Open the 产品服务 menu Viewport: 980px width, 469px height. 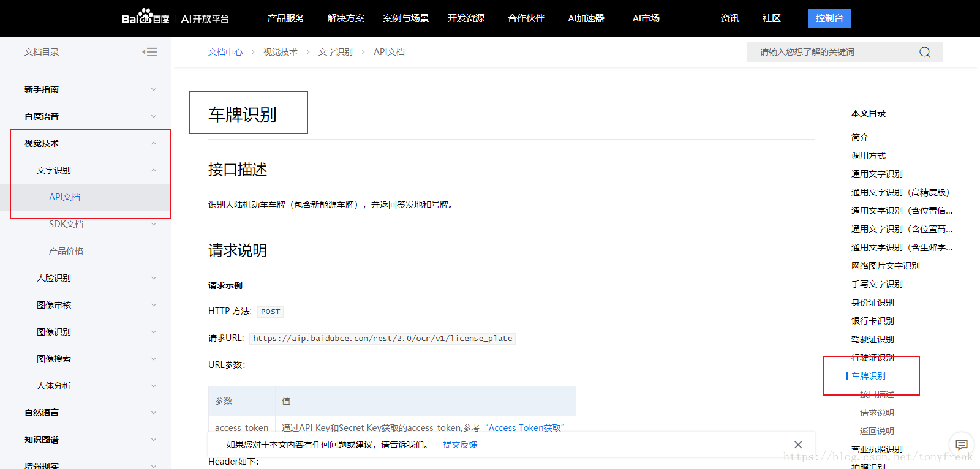click(x=285, y=18)
